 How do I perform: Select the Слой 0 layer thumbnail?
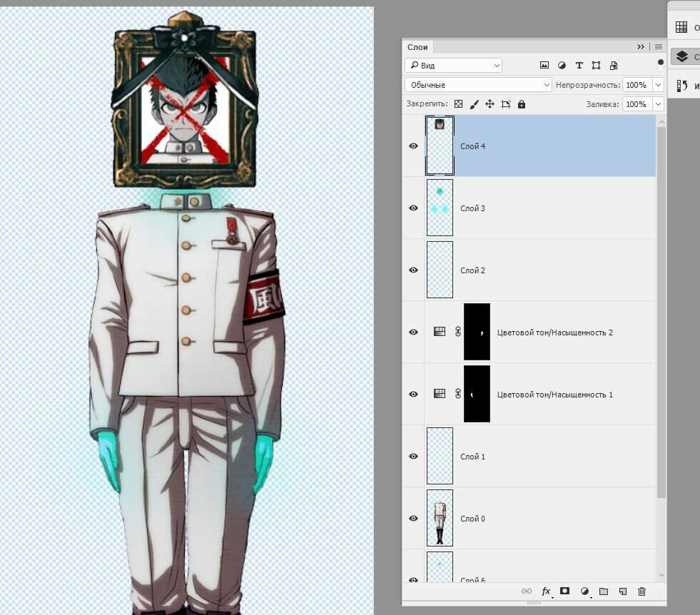click(x=440, y=518)
